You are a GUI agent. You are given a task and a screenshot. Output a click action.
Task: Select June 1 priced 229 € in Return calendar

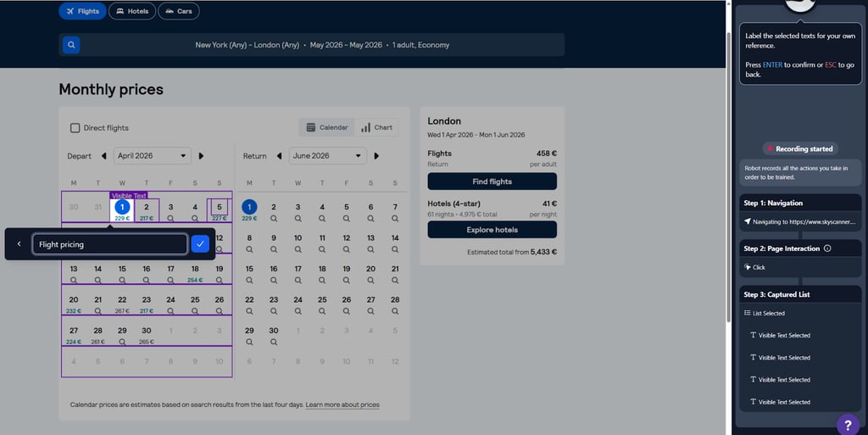(x=249, y=211)
